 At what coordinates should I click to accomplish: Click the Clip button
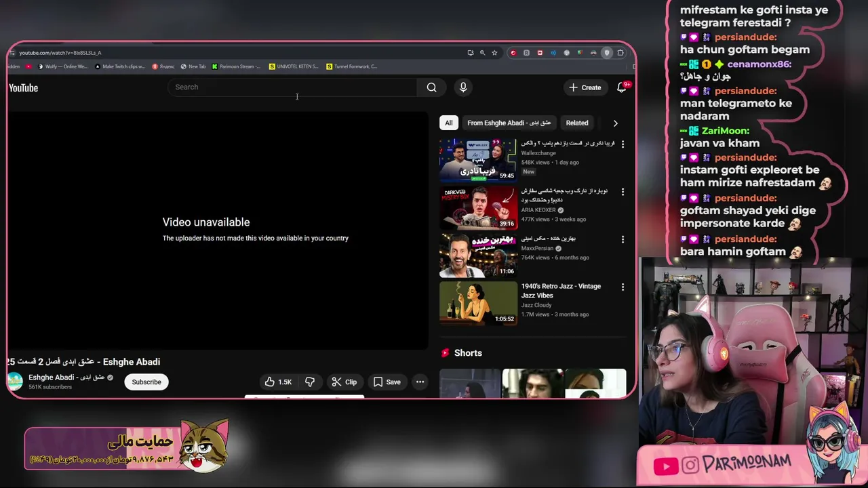tap(344, 382)
